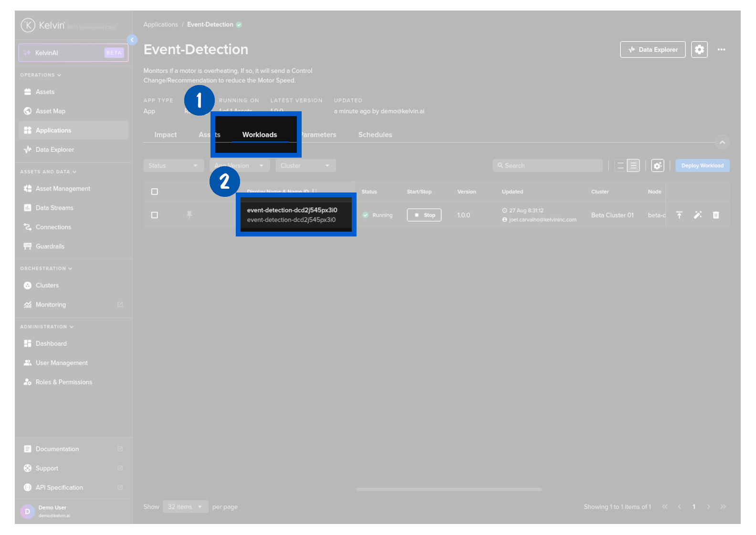Go back to Applications via the breadcrumb
This screenshot has width=756, height=535.
(x=160, y=24)
